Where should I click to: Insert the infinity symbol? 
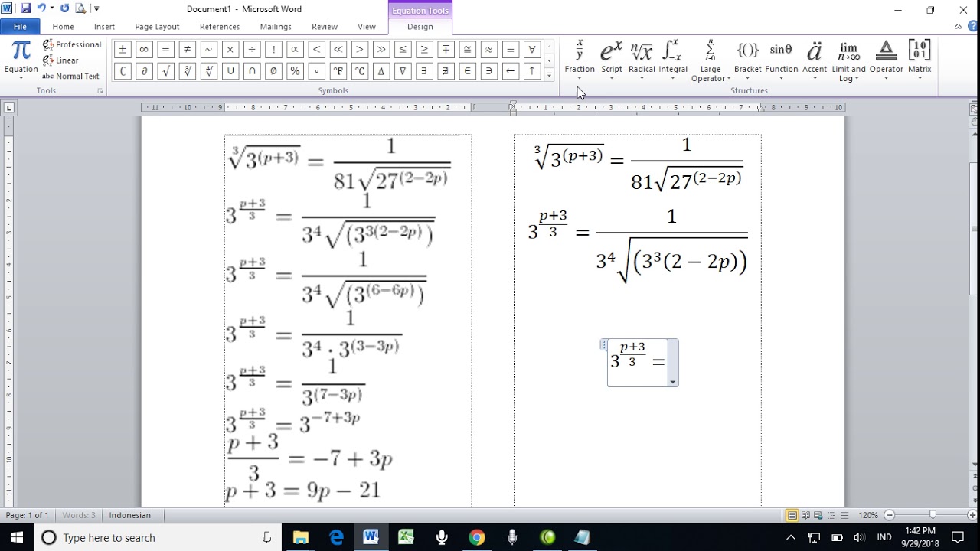coord(144,50)
